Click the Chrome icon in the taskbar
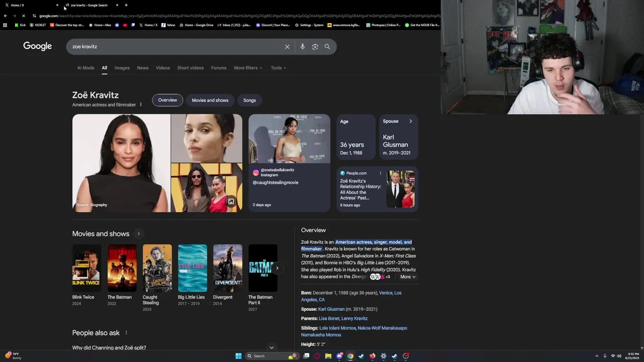This screenshot has width=644, height=362. [x=350, y=356]
